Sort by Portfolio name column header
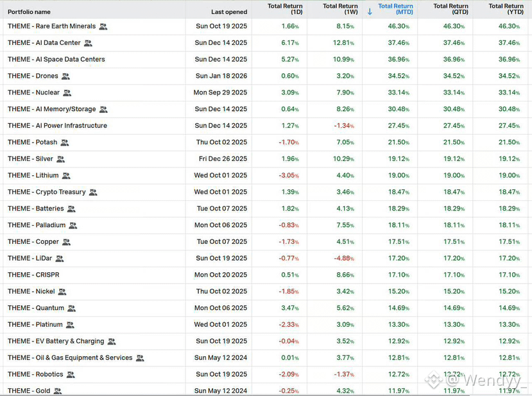The image size is (532, 396). click(x=29, y=12)
